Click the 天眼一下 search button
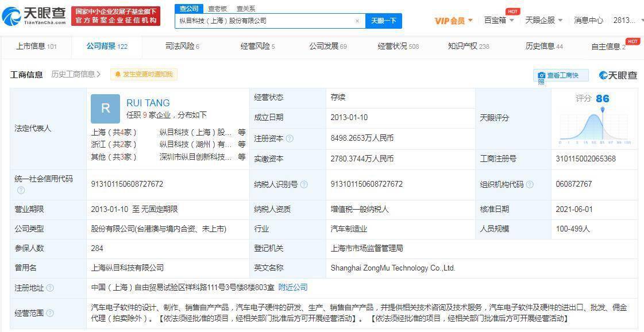The image size is (644, 332). (x=384, y=21)
